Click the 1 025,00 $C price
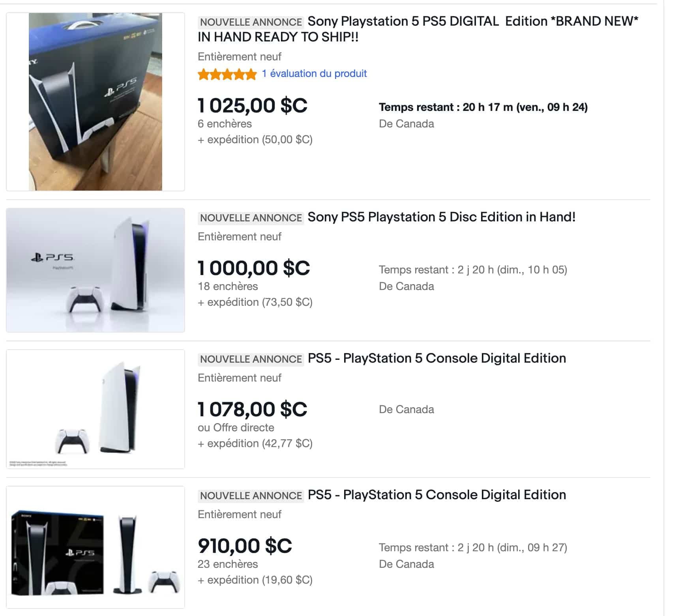 (x=252, y=106)
